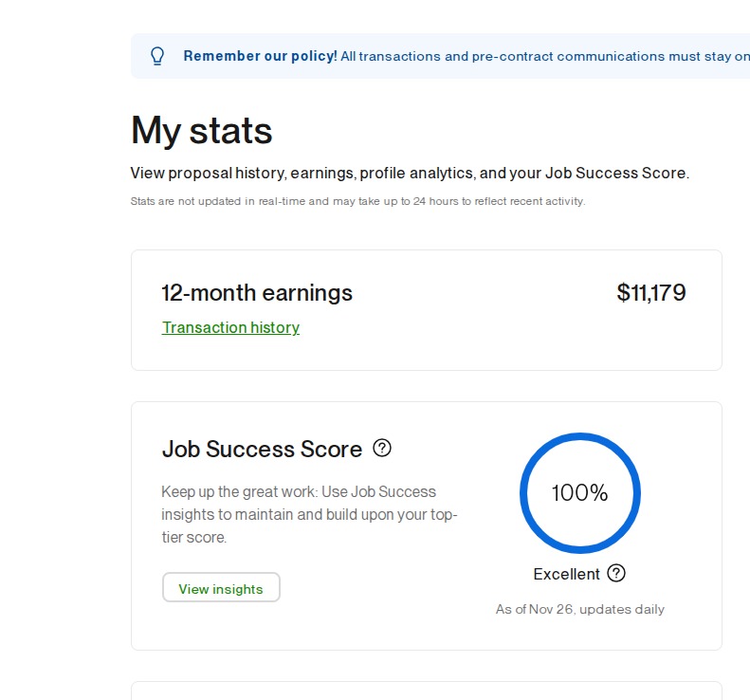This screenshot has height=700, width=750.
Task: Open the Transaction history link
Action: (x=230, y=327)
